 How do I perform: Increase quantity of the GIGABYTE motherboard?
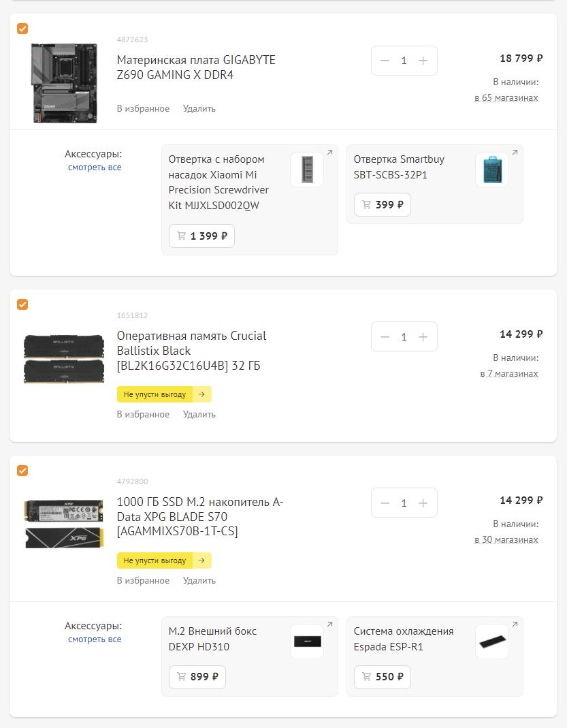(423, 61)
